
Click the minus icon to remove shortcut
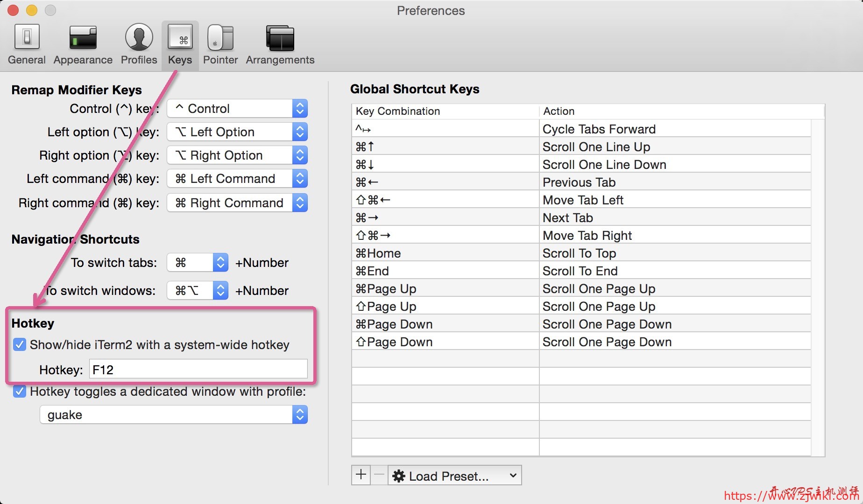379,475
